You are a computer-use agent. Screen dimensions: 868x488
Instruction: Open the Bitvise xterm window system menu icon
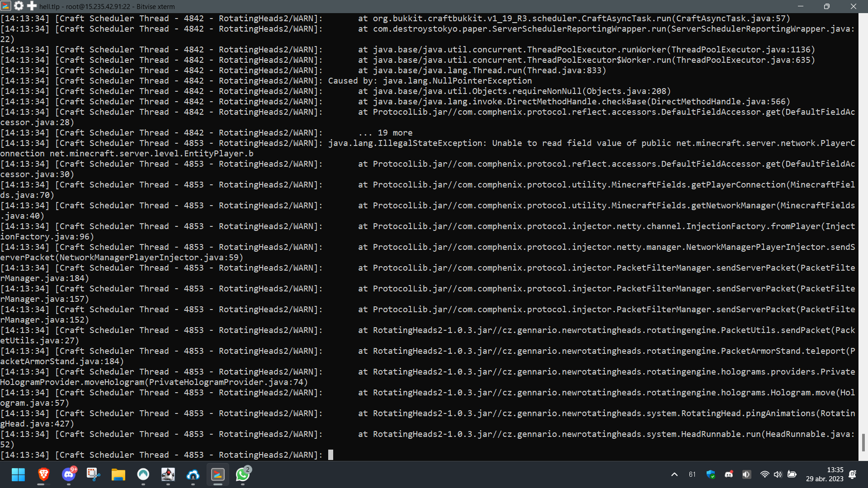[x=5, y=6]
